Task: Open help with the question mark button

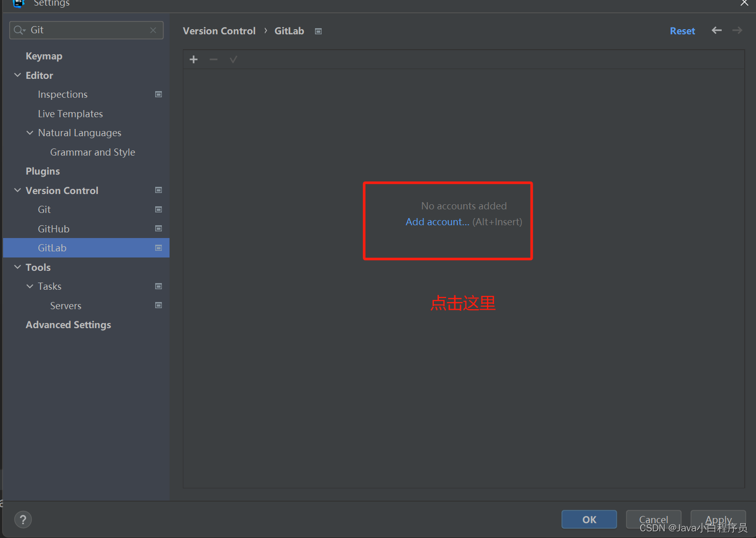Action: [23, 520]
